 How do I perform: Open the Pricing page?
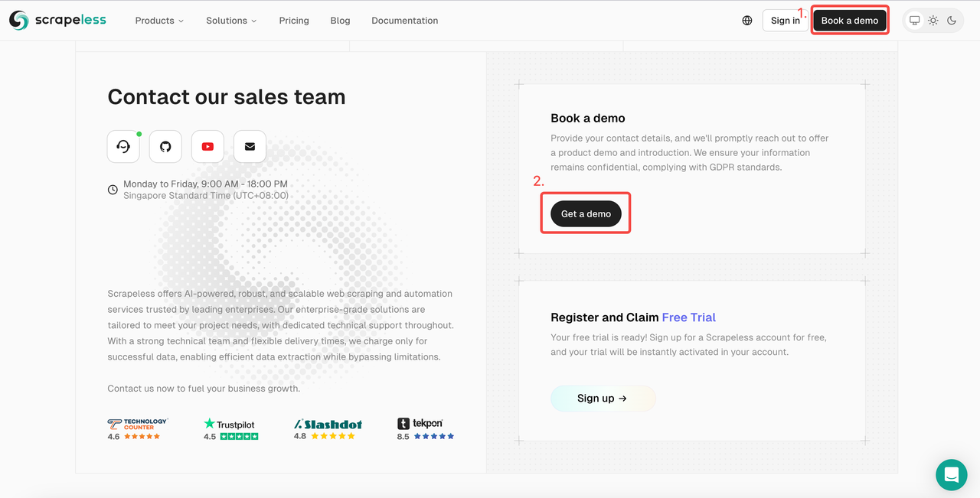pos(294,21)
